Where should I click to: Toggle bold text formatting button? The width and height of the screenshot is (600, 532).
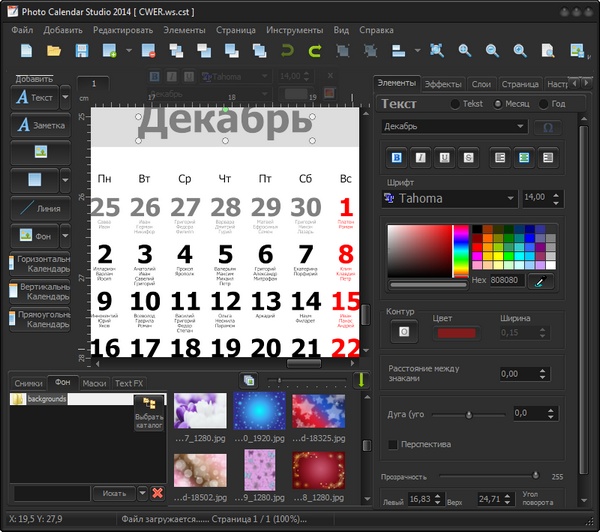coord(396,157)
